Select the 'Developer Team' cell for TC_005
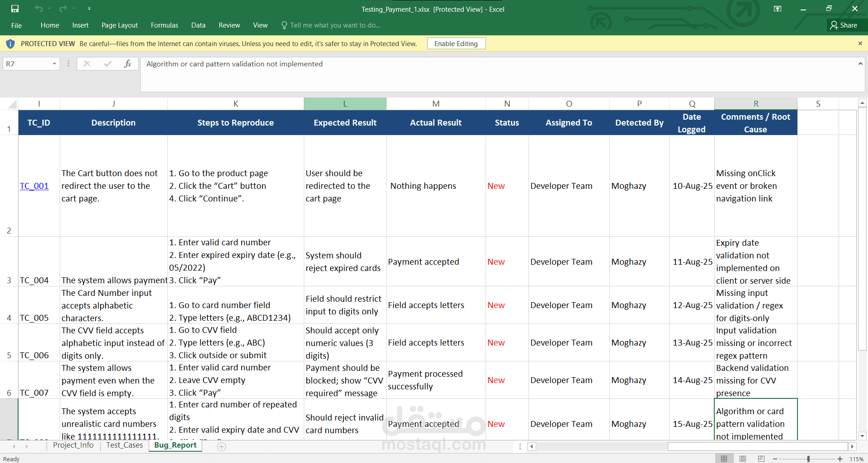Image resolution: width=868 pixels, height=463 pixels. pyautogui.click(x=569, y=305)
